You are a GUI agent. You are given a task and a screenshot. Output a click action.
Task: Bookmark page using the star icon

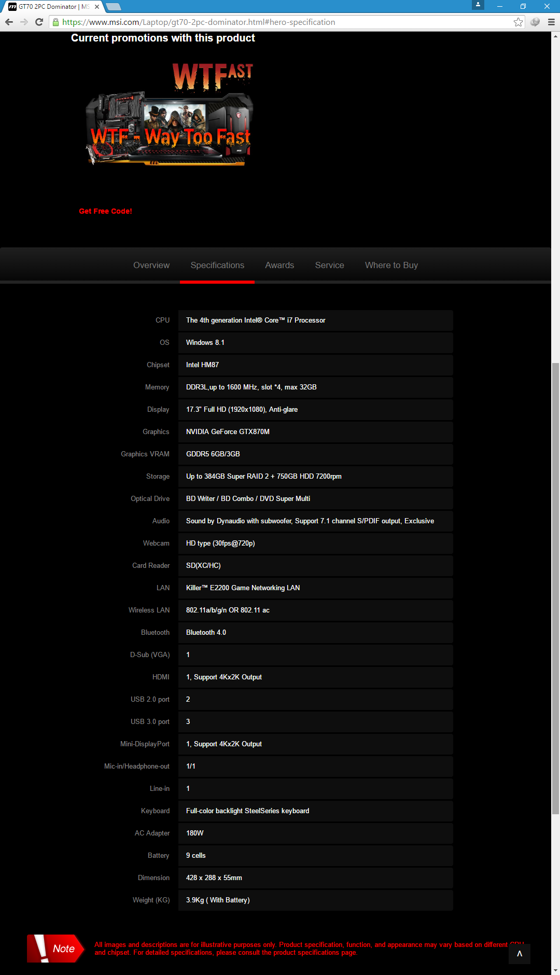(x=518, y=22)
